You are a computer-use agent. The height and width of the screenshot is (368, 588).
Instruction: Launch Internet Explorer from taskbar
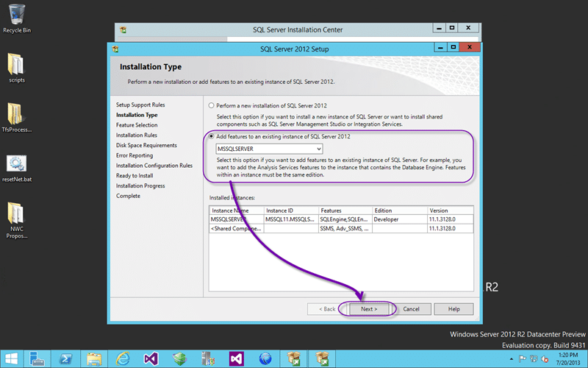pos(122,359)
